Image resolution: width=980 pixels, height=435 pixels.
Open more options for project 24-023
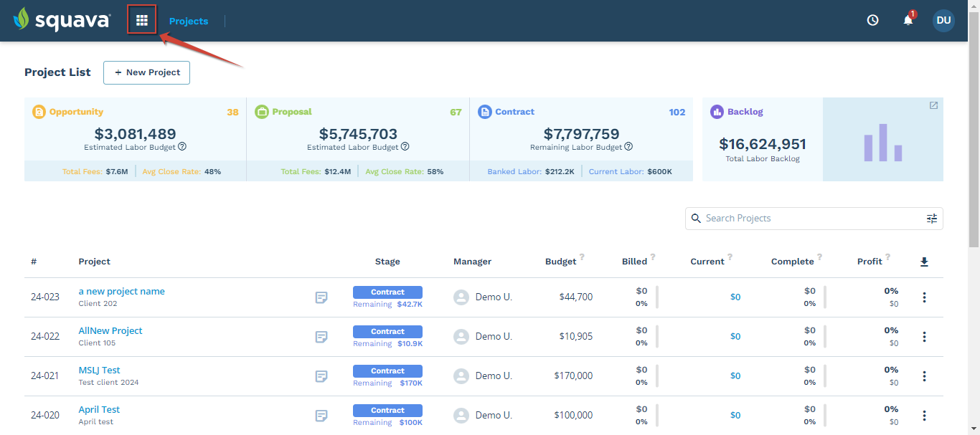924,297
